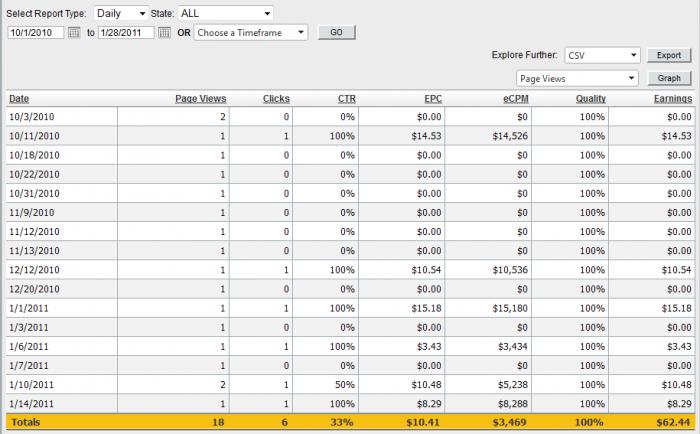Viewport: 700px width, 434px height.
Task: Sort by the Clicks column header
Action: (x=276, y=99)
